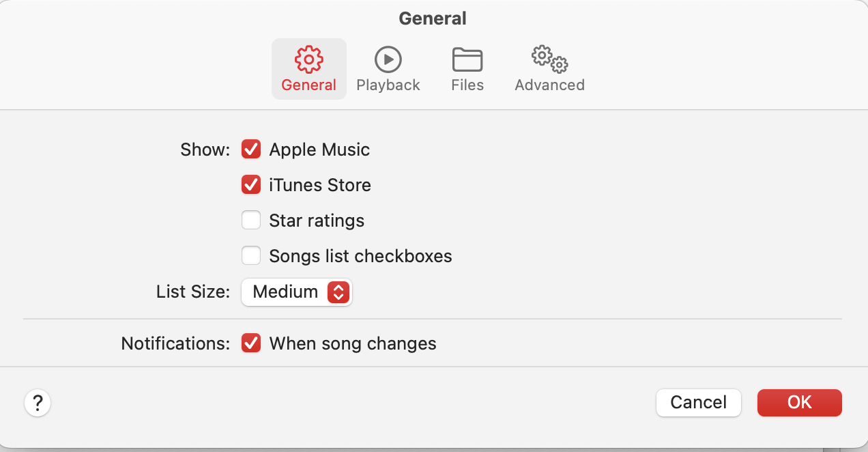868x452 pixels.
Task: Click the Playback play-circle icon
Action: pyautogui.click(x=388, y=60)
